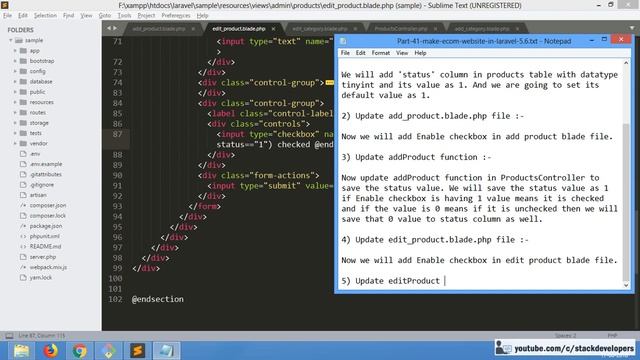This screenshot has height=360, width=640.
Task: Open yarn.lock in sidebar
Action: 40,278
